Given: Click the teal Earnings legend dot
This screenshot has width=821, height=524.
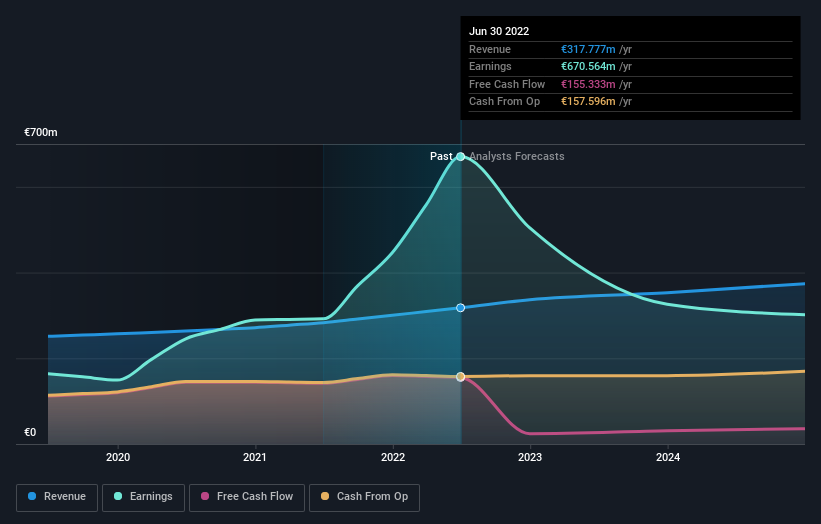Looking at the screenshot, I should (118, 496).
